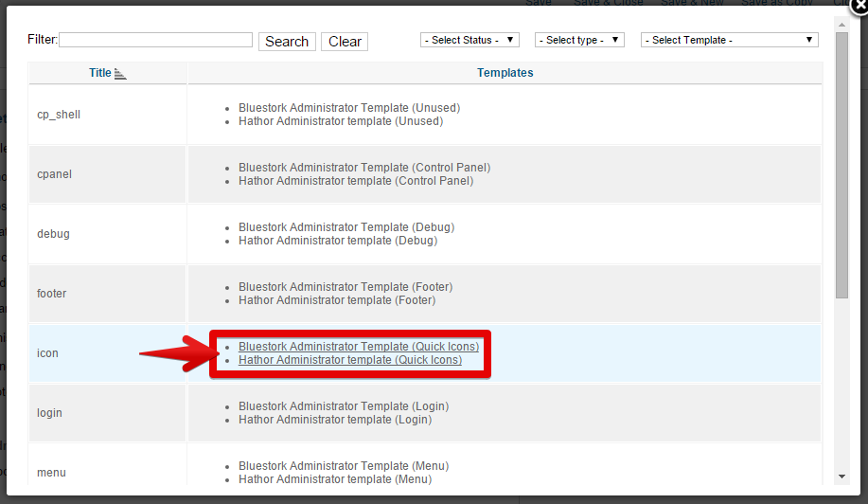This screenshot has height=504, width=868.
Task: Click the ascending sort icon beside Title
Action: [x=120, y=74]
